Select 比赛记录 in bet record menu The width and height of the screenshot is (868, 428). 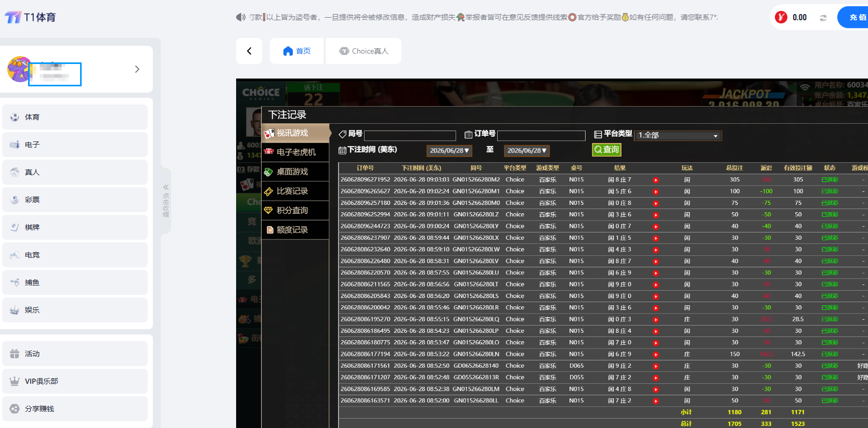click(x=295, y=191)
